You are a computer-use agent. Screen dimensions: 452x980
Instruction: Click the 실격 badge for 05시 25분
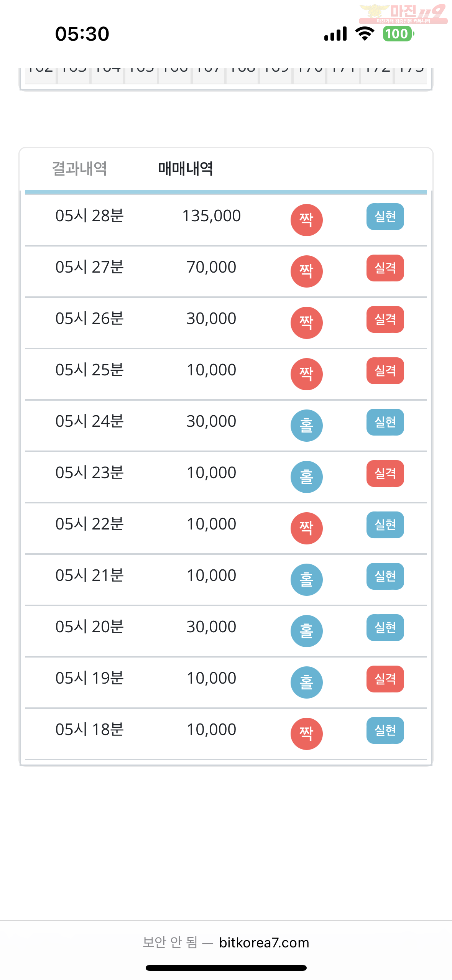pyautogui.click(x=385, y=371)
